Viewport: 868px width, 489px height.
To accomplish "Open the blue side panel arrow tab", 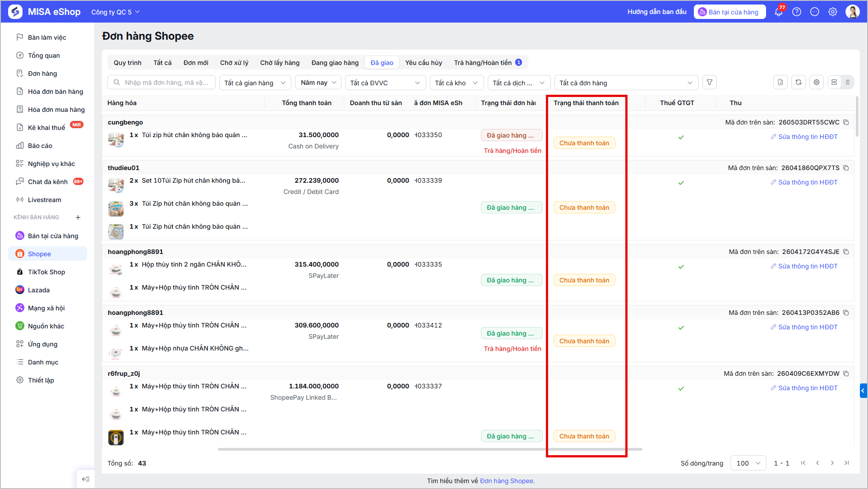I will [863, 391].
